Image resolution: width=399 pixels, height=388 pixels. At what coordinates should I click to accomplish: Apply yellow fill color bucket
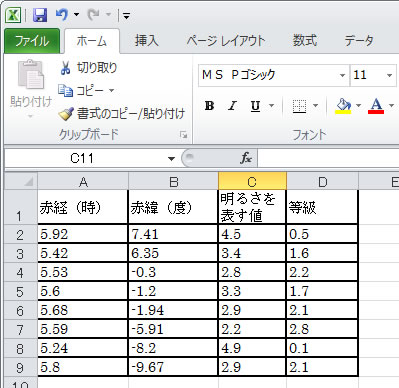coord(343,106)
